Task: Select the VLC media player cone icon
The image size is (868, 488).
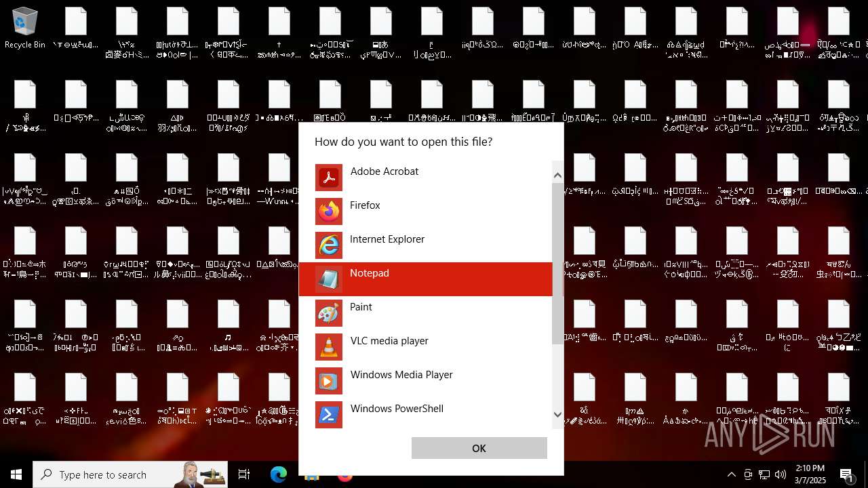Action: [x=329, y=347]
